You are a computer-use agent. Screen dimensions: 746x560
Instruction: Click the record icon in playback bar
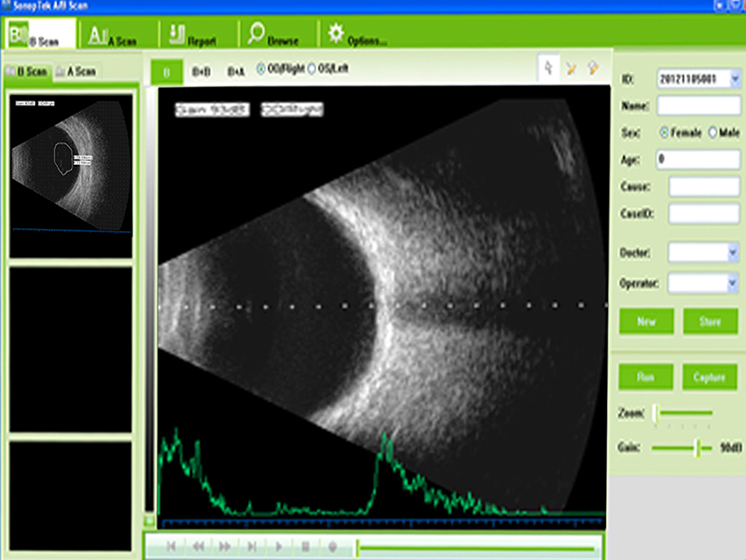332,547
